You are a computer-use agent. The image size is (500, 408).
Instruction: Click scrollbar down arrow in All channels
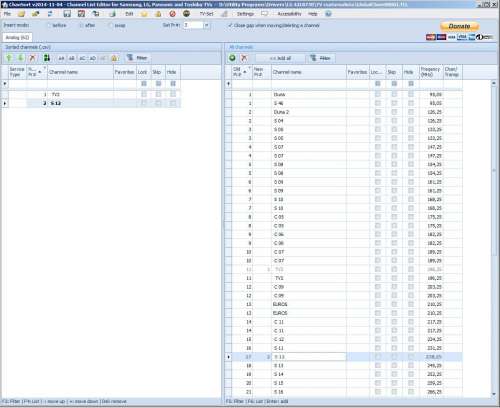494,394
